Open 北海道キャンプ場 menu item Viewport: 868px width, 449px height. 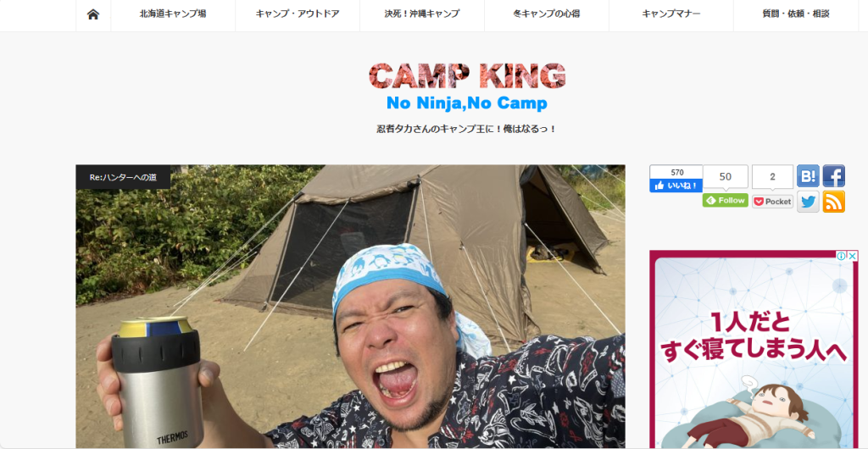[x=173, y=14]
